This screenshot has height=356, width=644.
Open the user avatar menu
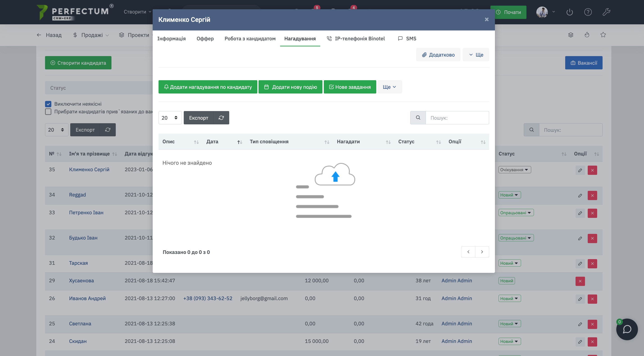(546, 12)
